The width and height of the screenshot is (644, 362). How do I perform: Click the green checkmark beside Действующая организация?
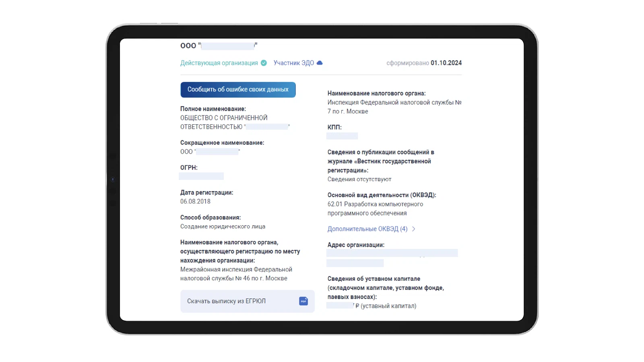pos(264,63)
